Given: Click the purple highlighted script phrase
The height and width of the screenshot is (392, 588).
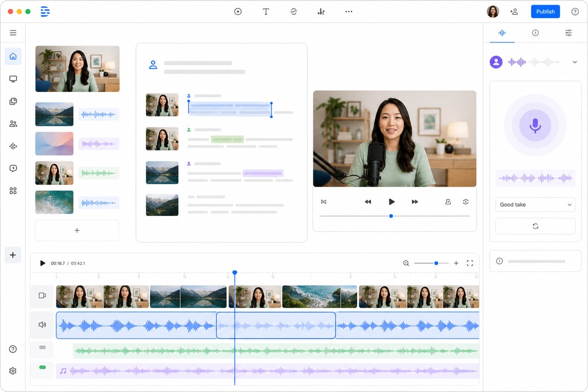Looking at the screenshot, I should pyautogui.click(x=263, y=173).
